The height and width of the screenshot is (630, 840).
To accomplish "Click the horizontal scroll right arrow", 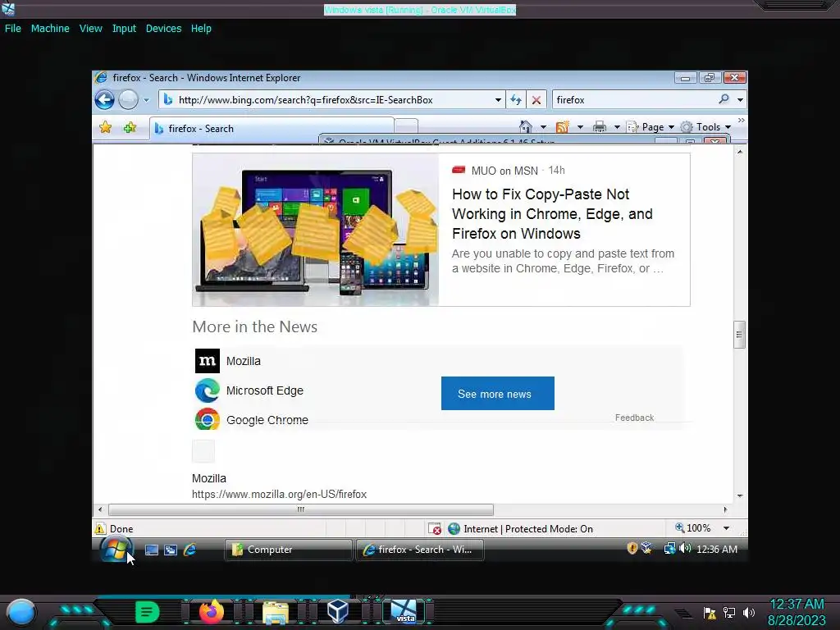I will (725, 509).
